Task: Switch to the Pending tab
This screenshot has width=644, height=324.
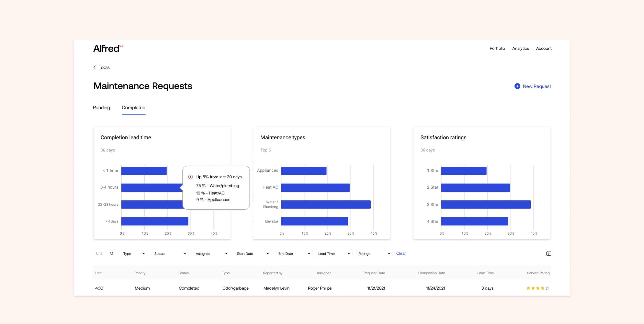Action: (101, 107)
